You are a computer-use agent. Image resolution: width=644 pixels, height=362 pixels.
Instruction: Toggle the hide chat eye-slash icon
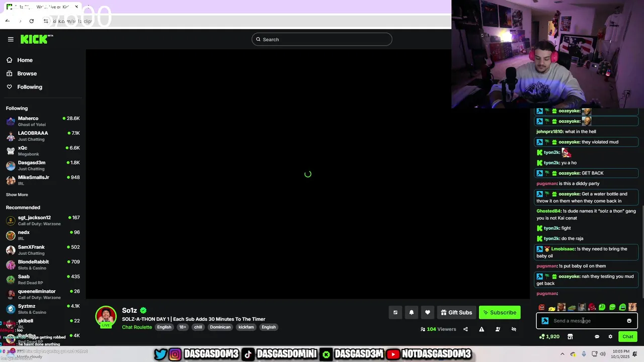514,329
